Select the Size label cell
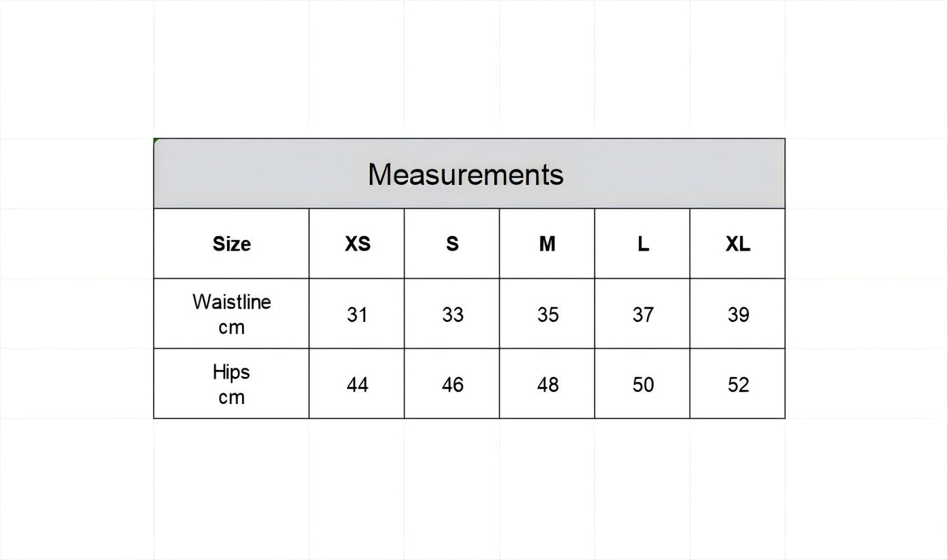948x560 pixels. (x=231, y=244)
